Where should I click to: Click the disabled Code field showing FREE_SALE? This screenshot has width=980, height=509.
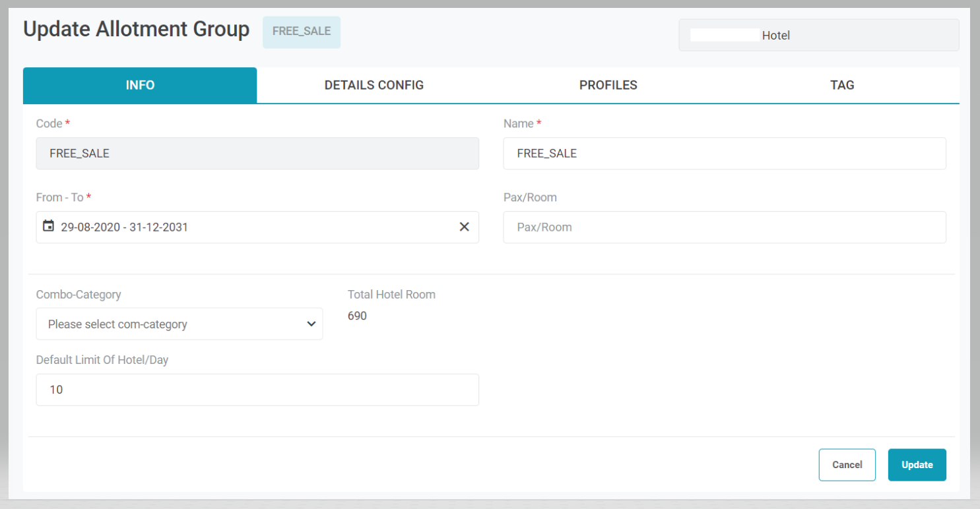(x=257, y=154)
